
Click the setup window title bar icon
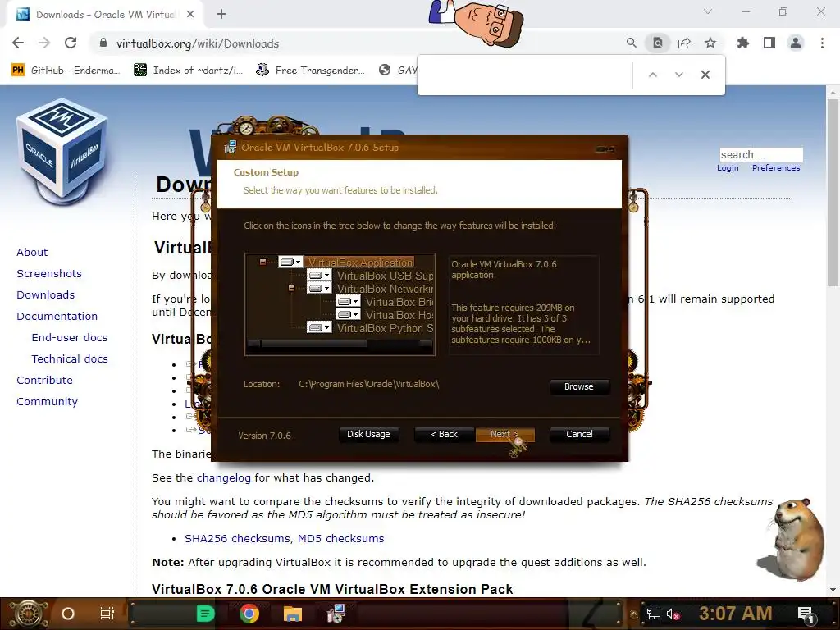pyautogui.click(x=231, y=148)
